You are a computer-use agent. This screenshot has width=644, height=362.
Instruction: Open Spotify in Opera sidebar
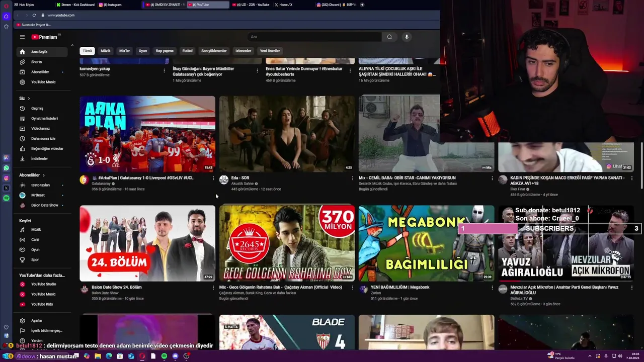[6, 198]
